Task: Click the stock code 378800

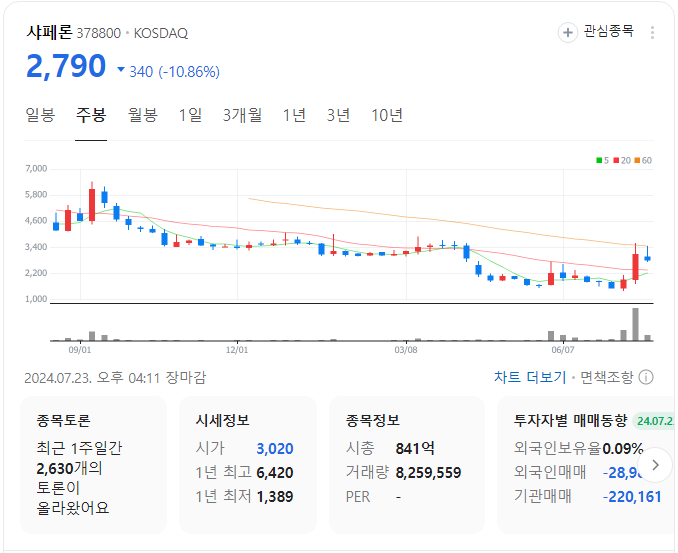Action: [x=99, y=33]
